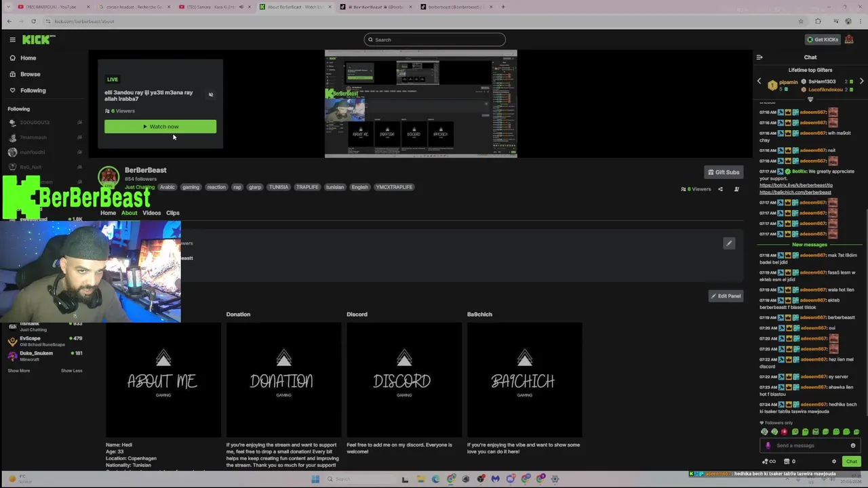Click the live stream preview video
The height and width of the screenshot is (488, 868).
point(420,104)
